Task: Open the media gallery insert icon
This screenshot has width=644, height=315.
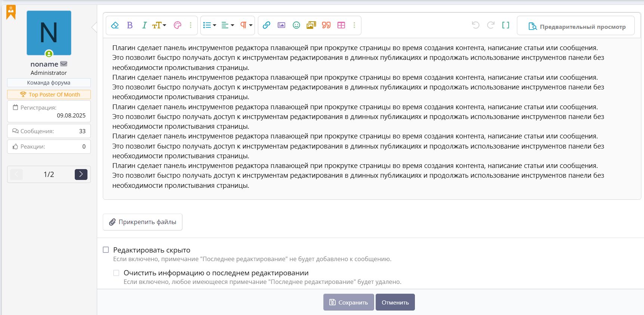Action: point(311,25)
